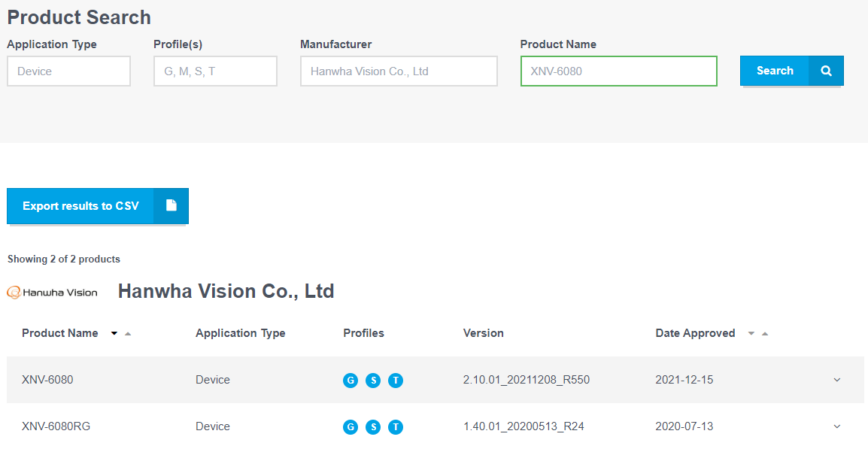Open the Profile(s) selector field
Screen dimensions: 868x452
tap(215, 71)
